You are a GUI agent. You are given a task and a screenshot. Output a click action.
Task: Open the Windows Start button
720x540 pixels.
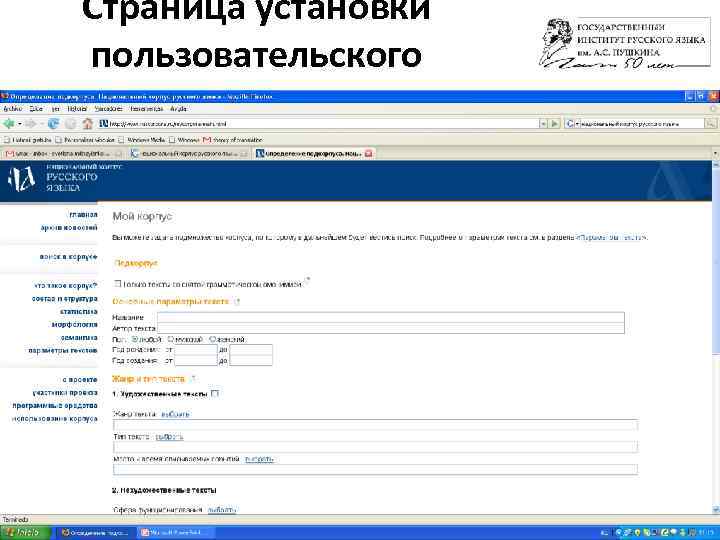point(25,533)
